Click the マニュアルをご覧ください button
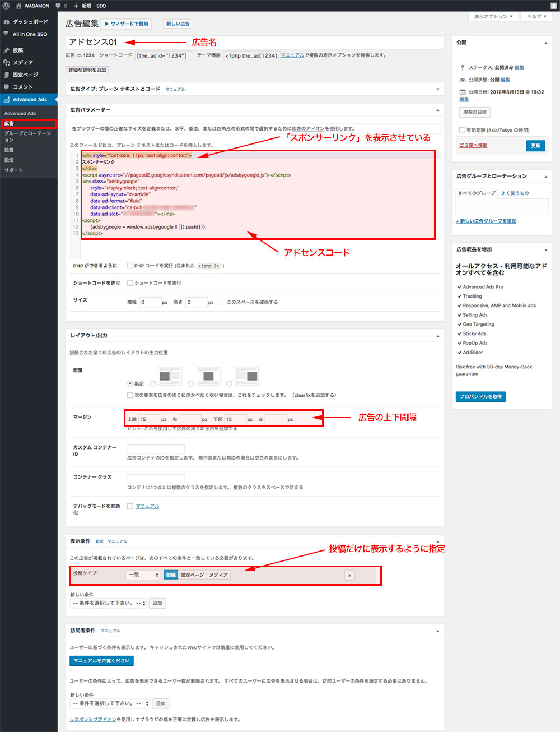Screen dimensions: 560x732 point(102,661)
